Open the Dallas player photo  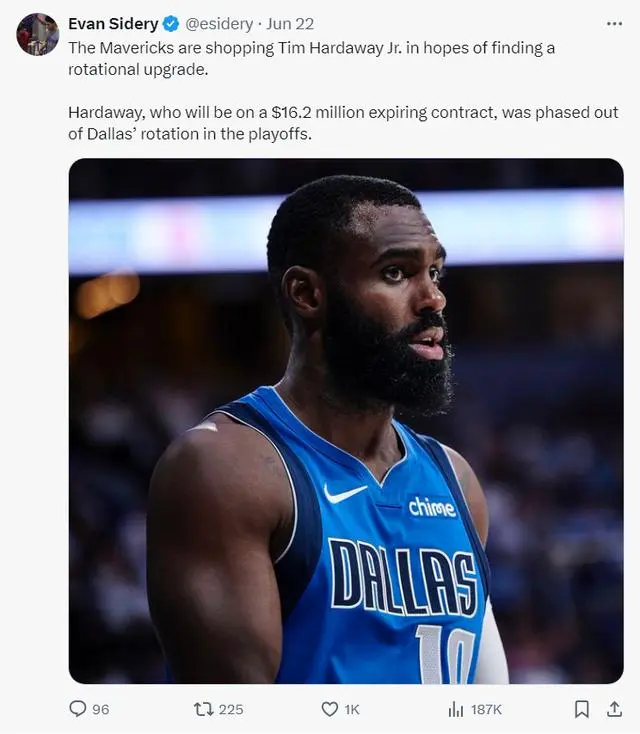point(346,421)
